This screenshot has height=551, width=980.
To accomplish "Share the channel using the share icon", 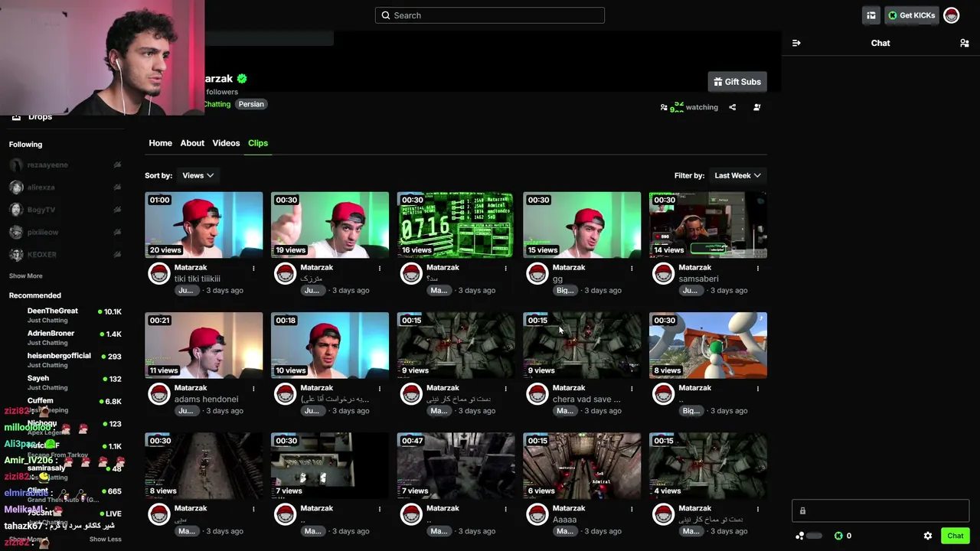I will click(x=733, y=107).
